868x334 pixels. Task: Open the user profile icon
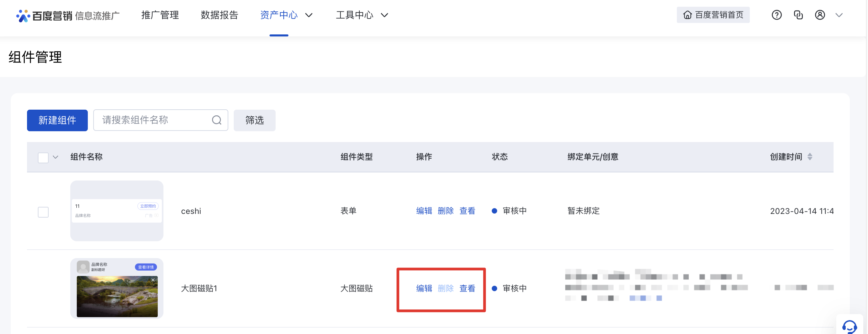coord(820,15)
